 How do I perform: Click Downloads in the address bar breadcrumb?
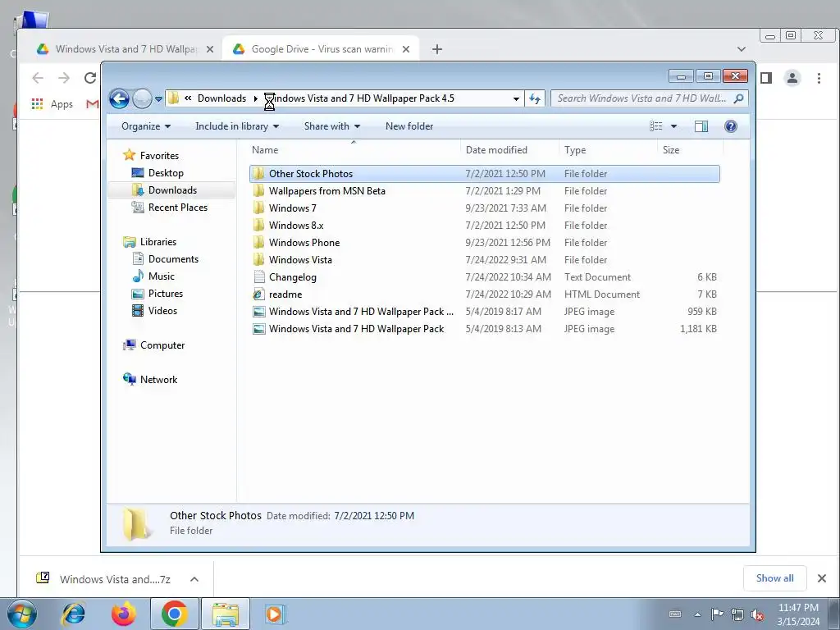click(x=221, y=98)
